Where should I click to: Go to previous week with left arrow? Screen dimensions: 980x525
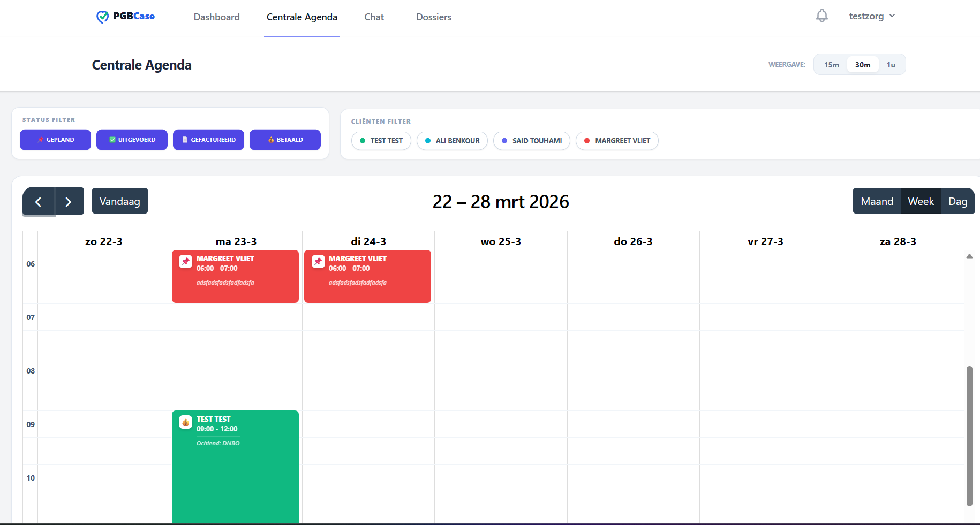[x=39, y=202]
